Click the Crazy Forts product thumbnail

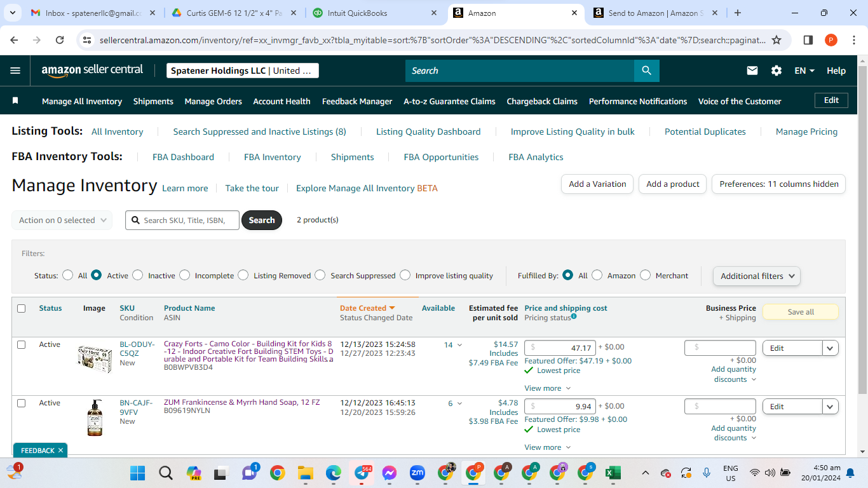pos(95,359)
